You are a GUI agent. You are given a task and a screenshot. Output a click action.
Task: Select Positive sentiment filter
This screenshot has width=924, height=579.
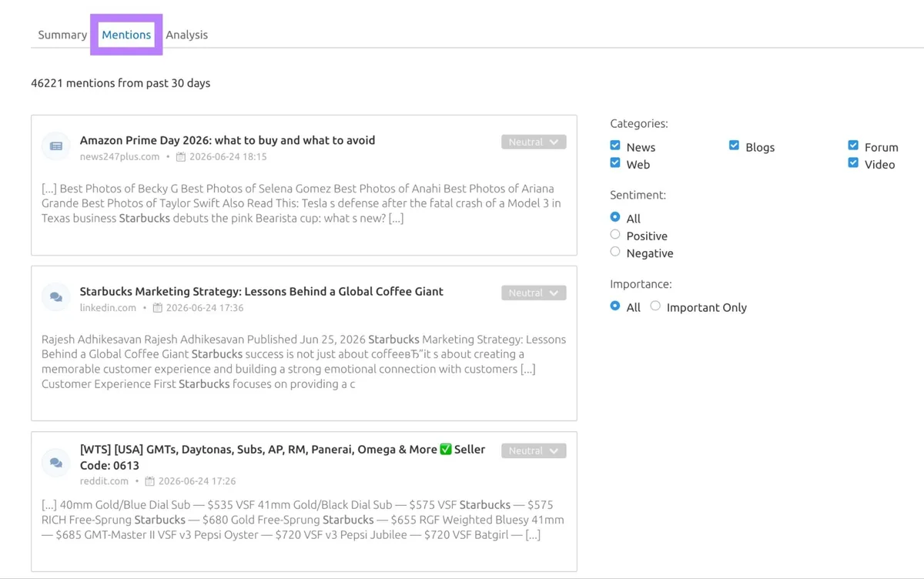click(615, 235)
